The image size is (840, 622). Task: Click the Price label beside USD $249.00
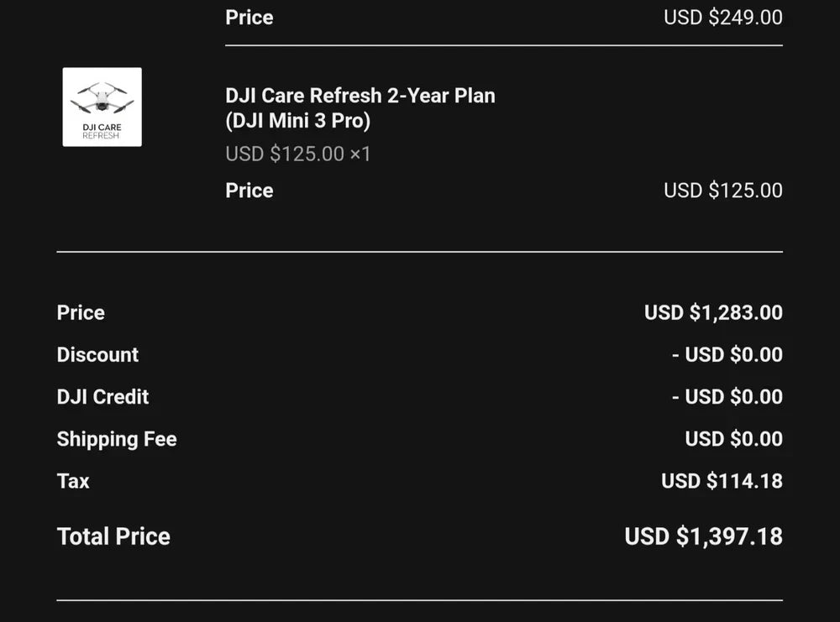[249, 18]
